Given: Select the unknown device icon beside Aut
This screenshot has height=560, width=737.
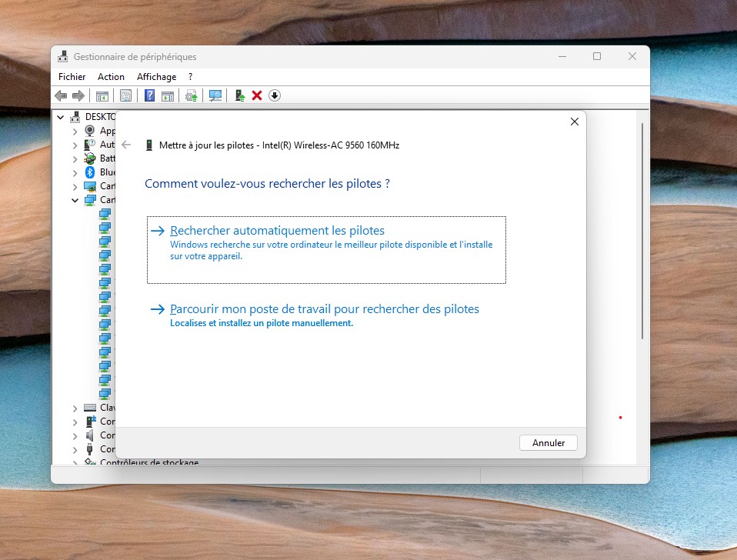Looking at the screenshot, I should point(89,145).
